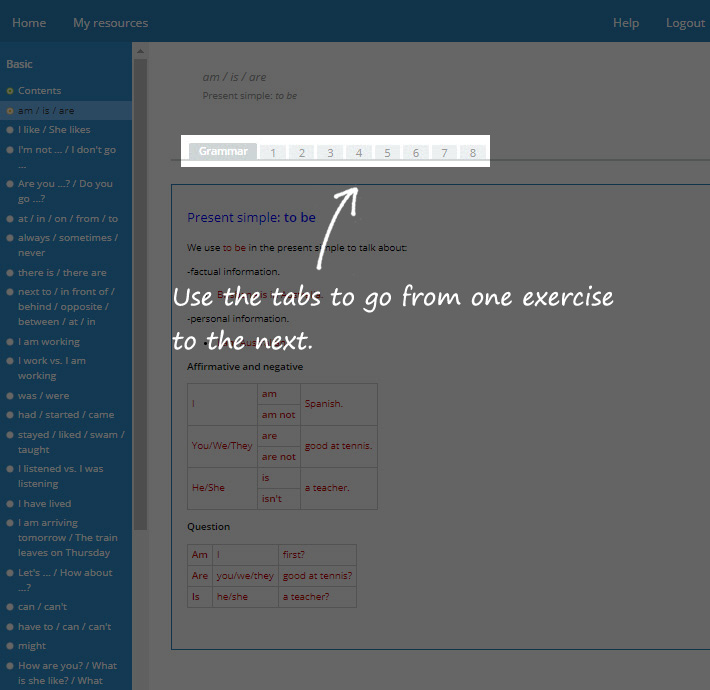Open the Home page link
The width and height of the screenshot is (710, 690).
tap(28, 23)
